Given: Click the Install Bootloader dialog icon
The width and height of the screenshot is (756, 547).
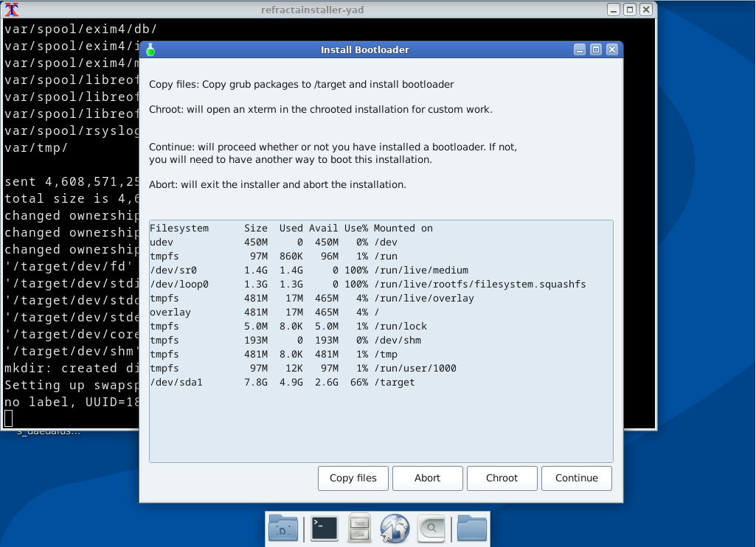Looking at the screenshot, I should pos(150,49).
